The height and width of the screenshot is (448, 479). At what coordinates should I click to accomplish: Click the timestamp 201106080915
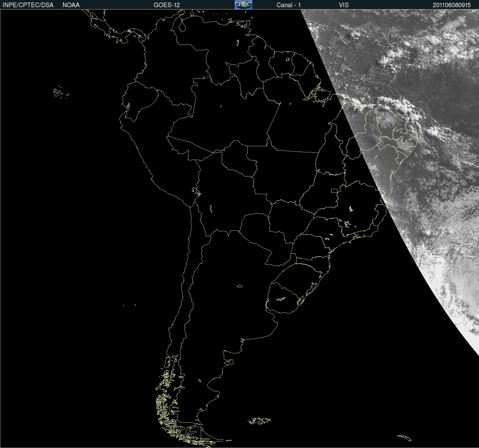point(452,5)
